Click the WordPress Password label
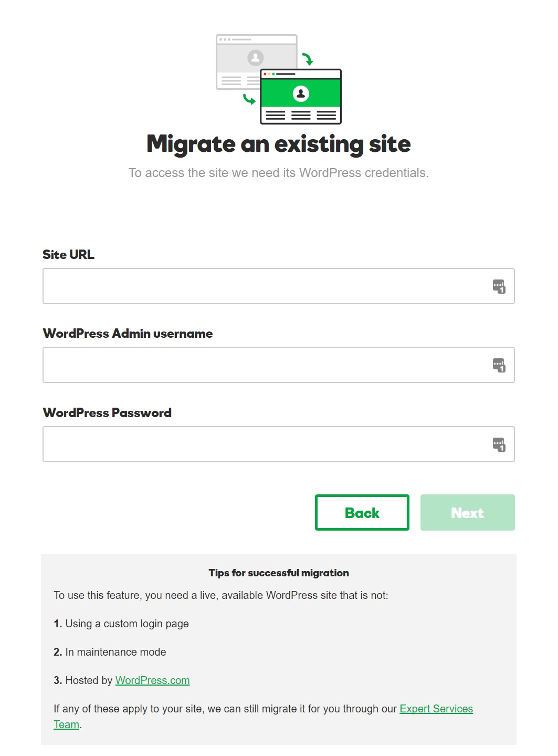The width and height of the screenshot is (558, 756). pos(107,413)
